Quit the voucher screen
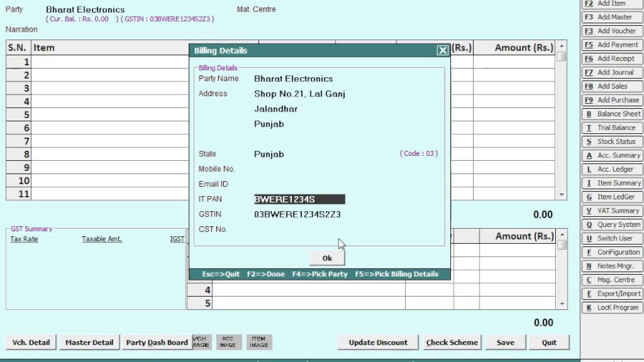 (x=548, y=343)
